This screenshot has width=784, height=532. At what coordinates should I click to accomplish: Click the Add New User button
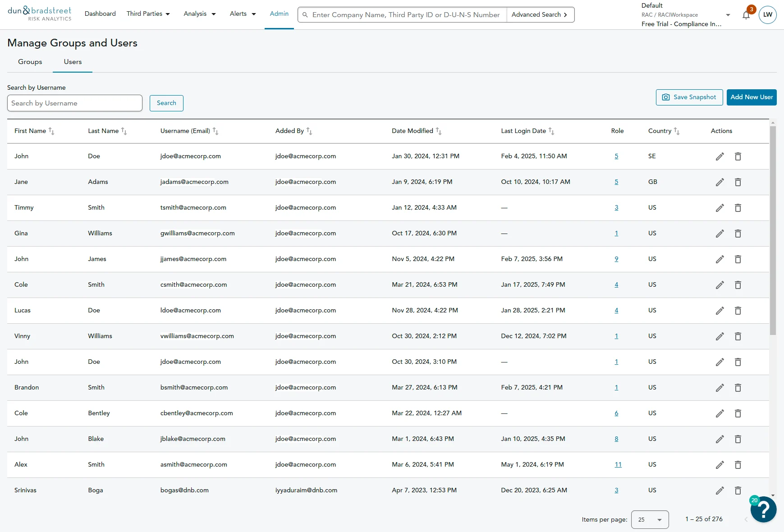tap(752, 97)
